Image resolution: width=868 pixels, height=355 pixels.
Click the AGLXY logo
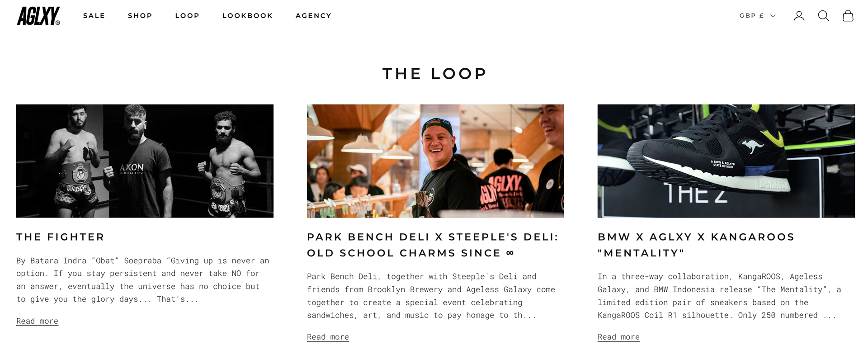coord(38,16)
